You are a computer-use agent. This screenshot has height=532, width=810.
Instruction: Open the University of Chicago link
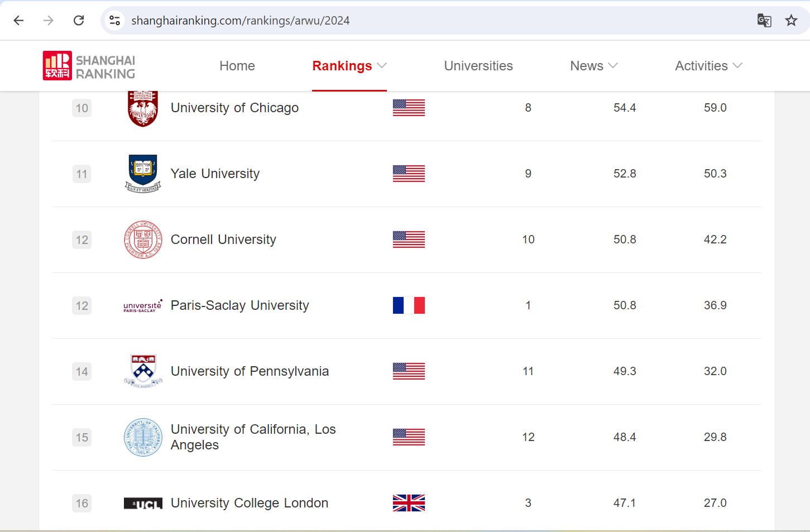coord(234,108)
